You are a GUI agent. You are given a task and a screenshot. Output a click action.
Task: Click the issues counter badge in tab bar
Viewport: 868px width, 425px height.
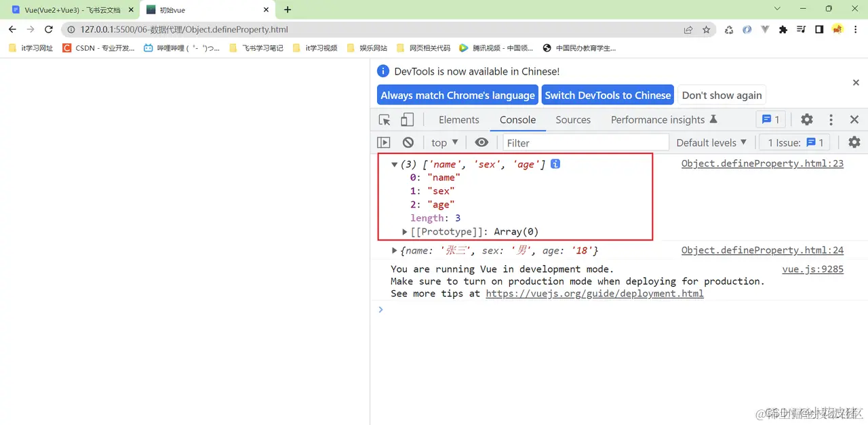click(x=771, y=120)
